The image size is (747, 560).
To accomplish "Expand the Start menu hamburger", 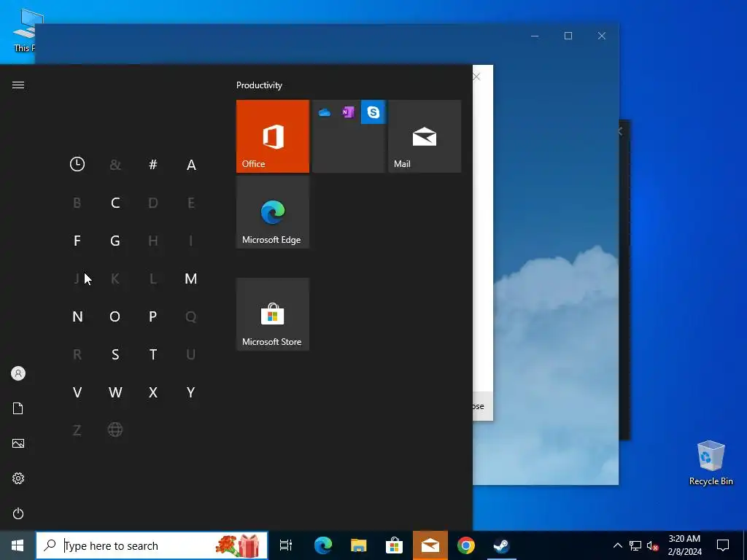I will pos(18,85).
